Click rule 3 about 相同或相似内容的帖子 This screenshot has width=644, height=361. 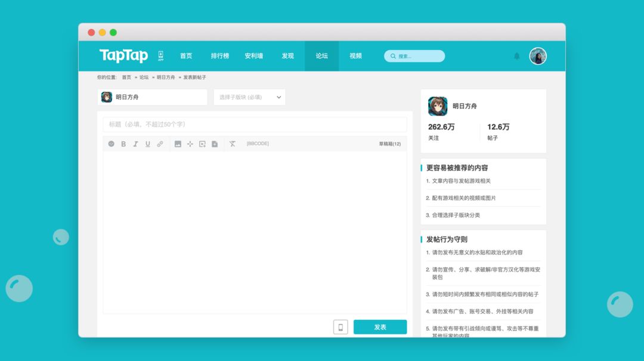(485, 294)
